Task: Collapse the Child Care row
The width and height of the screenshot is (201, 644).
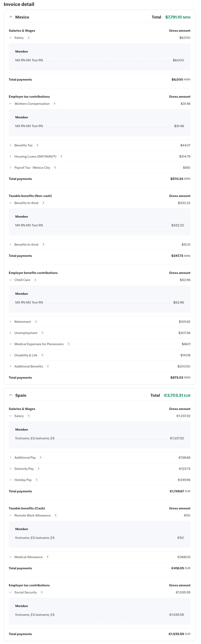Action: click(10, 280)
